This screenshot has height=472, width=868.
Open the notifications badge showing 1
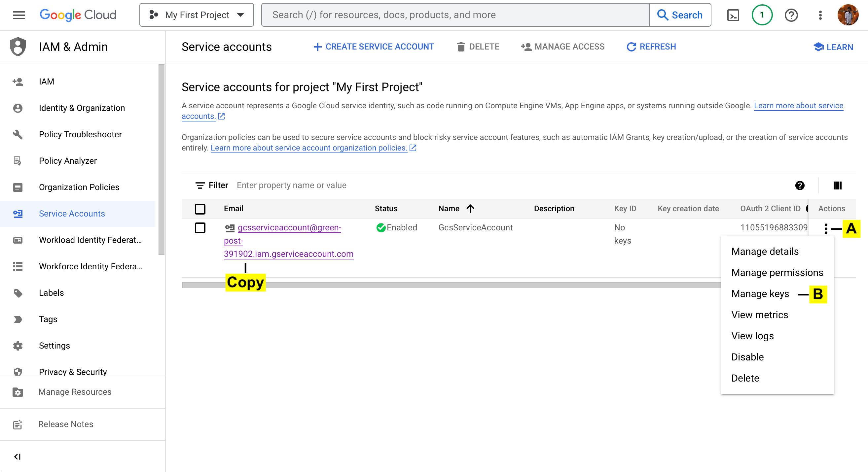click(x=762, y=15)
